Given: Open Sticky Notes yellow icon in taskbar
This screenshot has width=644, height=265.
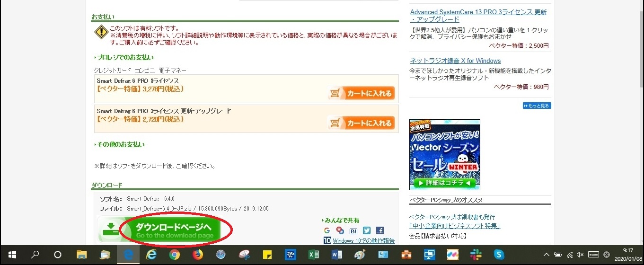Looking at the screenshot, I should click(x=267, y=255).
